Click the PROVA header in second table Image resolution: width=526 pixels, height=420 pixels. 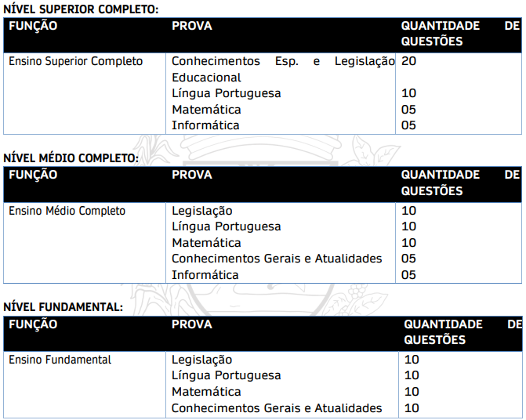coord(192,175)
